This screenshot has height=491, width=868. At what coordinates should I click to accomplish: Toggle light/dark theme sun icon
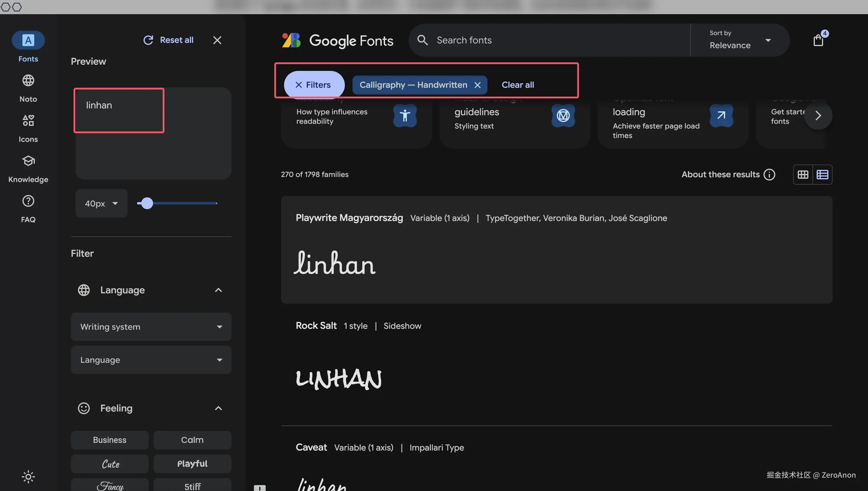click(28, 477)
